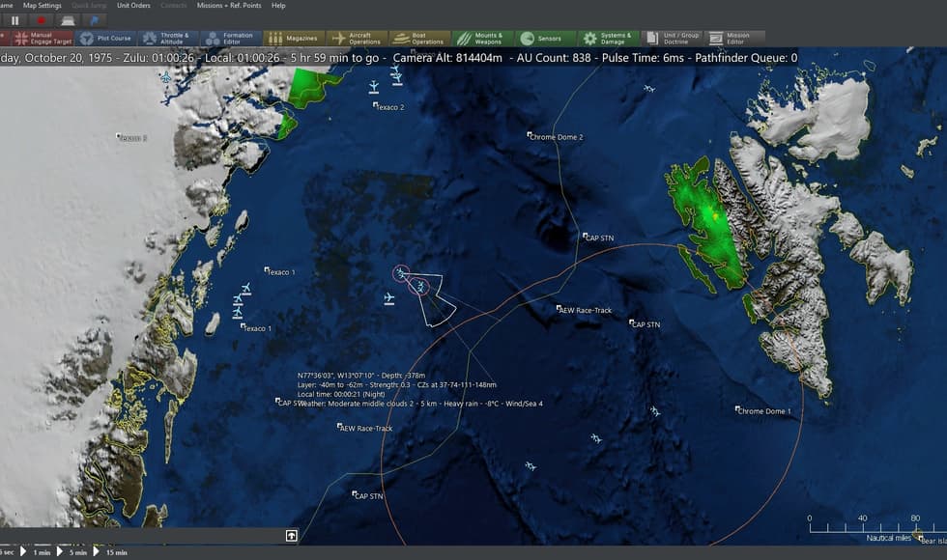Select the aircraft with the large circled icon
Viewport: 947px width, 560px height.
419,286
